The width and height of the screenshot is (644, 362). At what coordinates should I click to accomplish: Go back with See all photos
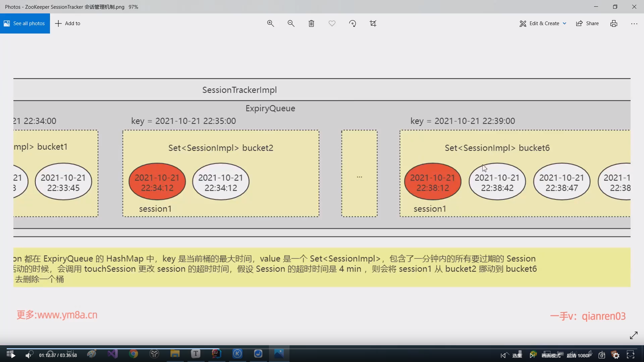[25, 23]
